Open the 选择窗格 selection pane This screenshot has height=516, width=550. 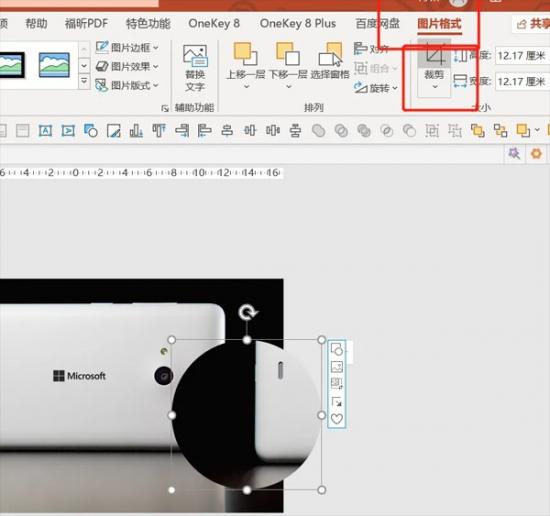coord(330,61)
